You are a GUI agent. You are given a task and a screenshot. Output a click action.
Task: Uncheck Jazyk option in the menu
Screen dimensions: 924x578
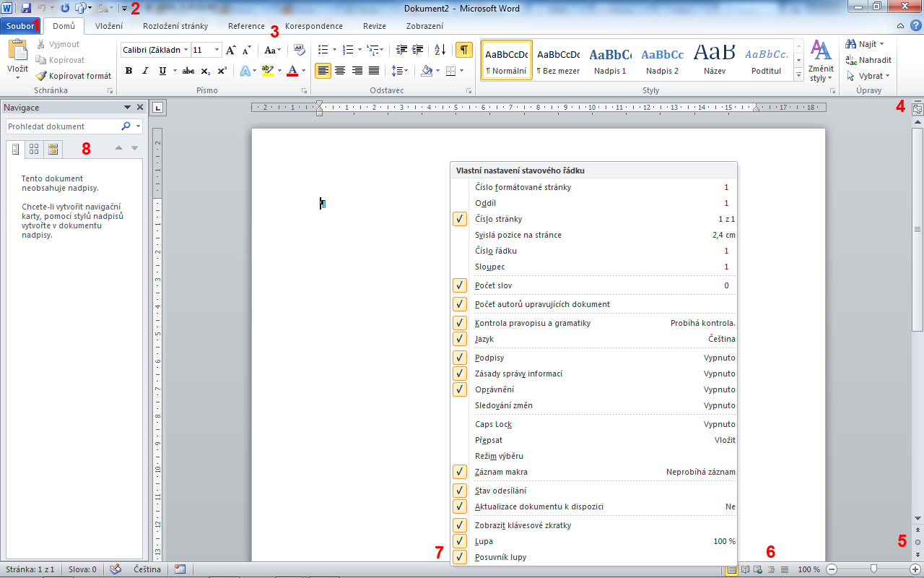pos(593,339)
